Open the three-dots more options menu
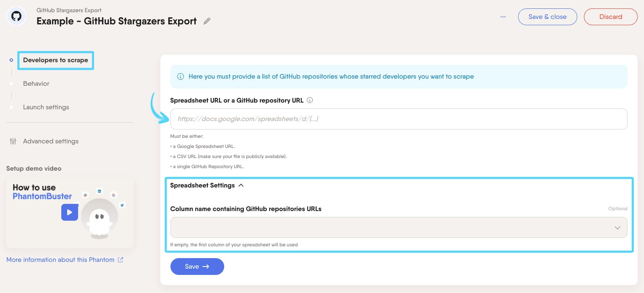This screenshot has width=644, height=293. 503,17
